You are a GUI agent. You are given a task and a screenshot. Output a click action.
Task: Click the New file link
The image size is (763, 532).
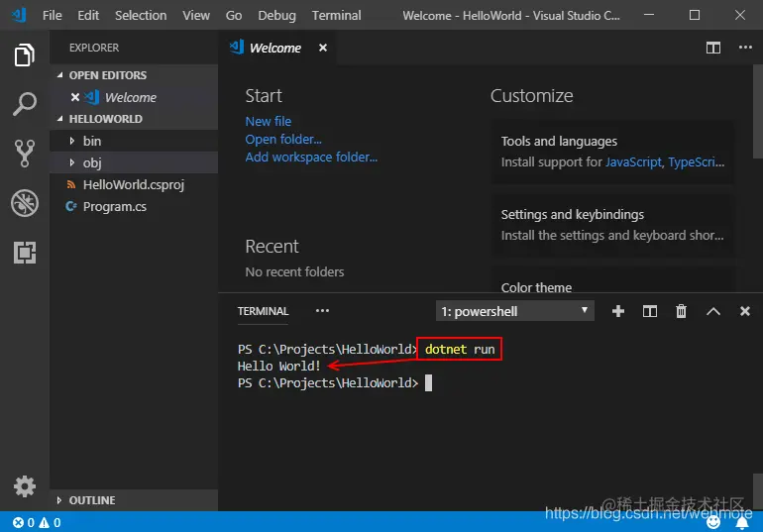click(269, 122)
